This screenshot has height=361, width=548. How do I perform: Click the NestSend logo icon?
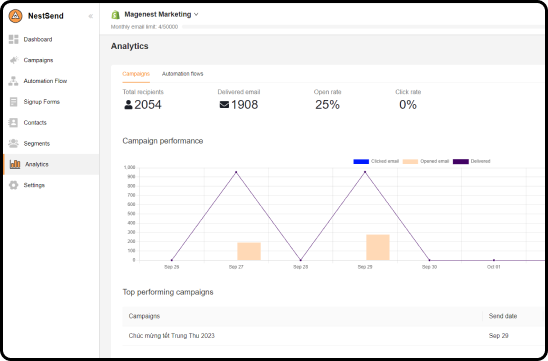(15, 16)
